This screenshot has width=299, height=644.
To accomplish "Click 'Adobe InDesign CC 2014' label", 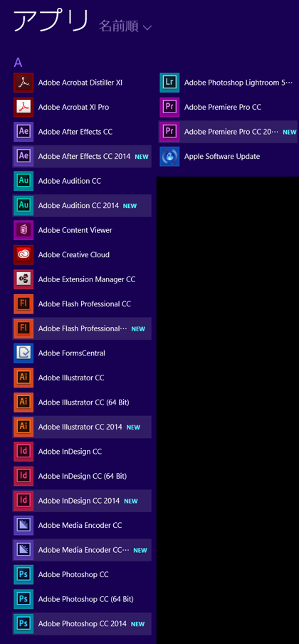I will click(79, 501).
